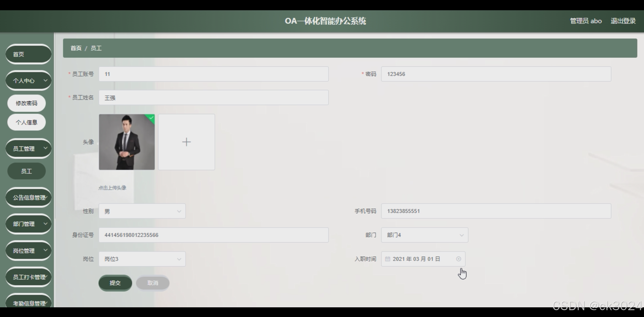This screenshot has width=644, height=317.
Task: Open 个人信息 from the sidebar
Action: point(26,122)
